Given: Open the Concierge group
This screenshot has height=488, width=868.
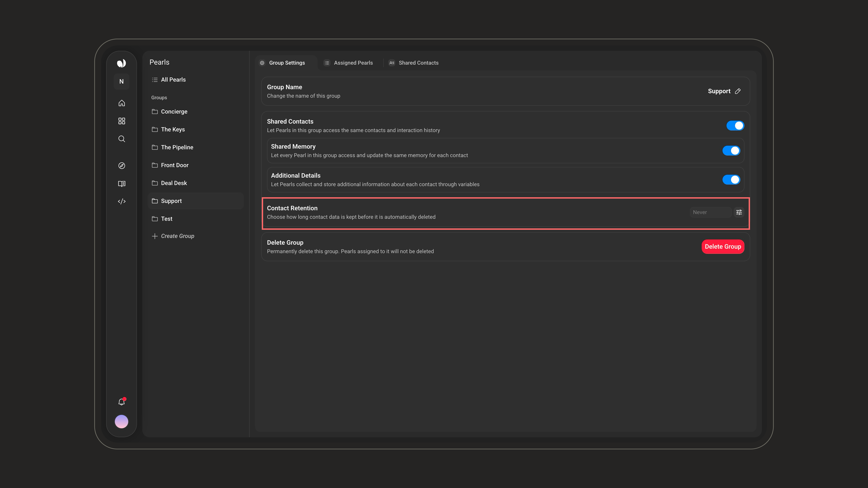Looking at the screenshot, I should point(195,111).
